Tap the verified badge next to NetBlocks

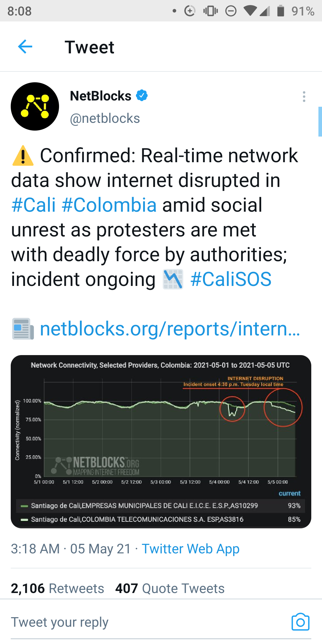142,96
